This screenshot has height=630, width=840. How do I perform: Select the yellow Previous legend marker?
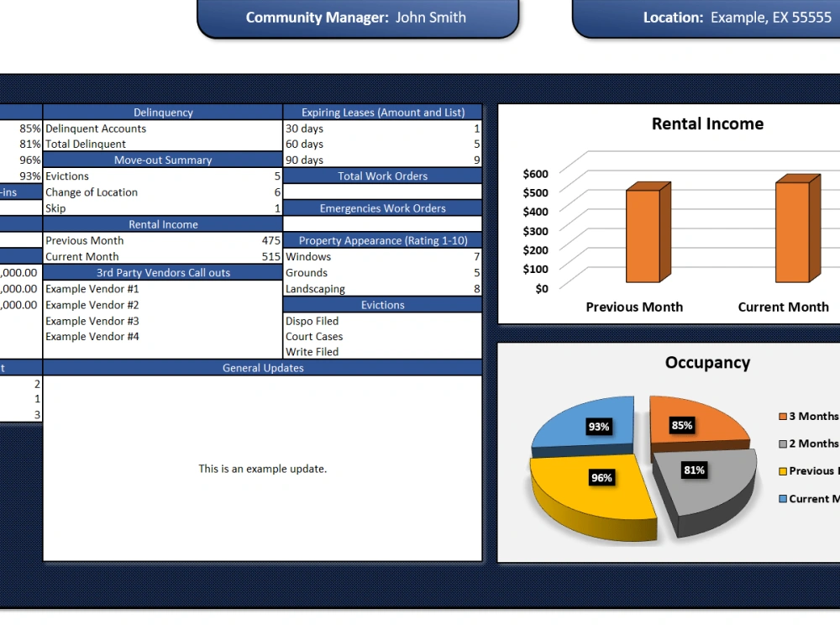pos(785,470)
